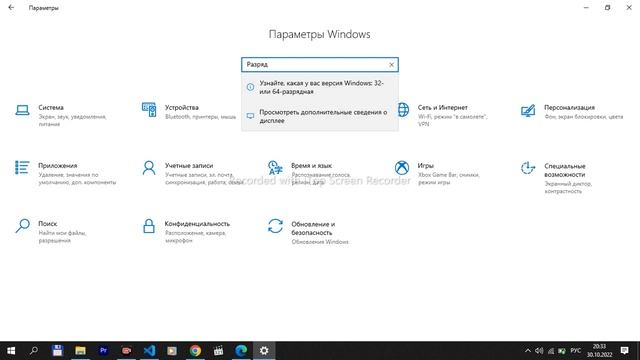The height and width of the screenshot is (360, 640).
Task: Click the search box containing Разряд
Action: [320, 64]
